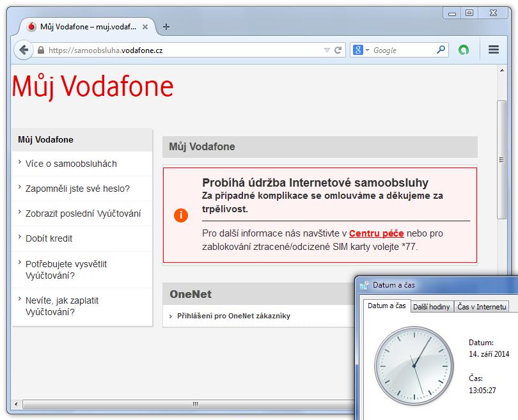Click the Google search input field
518x420 pixels.
pos(403,50)
